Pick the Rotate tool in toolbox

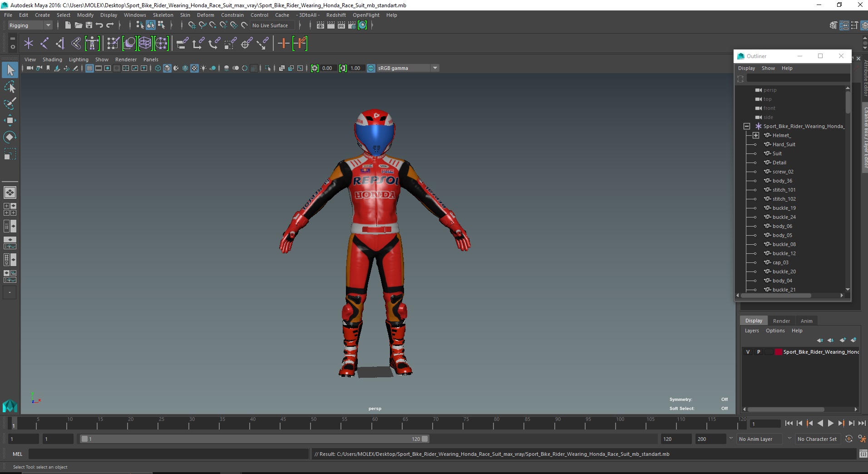pyautogui.click(x=10, y=137)
